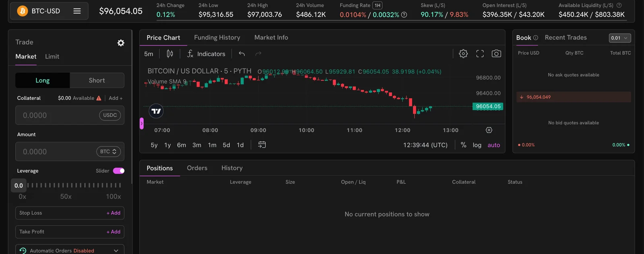Toggle auto scale on chart
Screen dimensions: 644x254
click(494, 145)
